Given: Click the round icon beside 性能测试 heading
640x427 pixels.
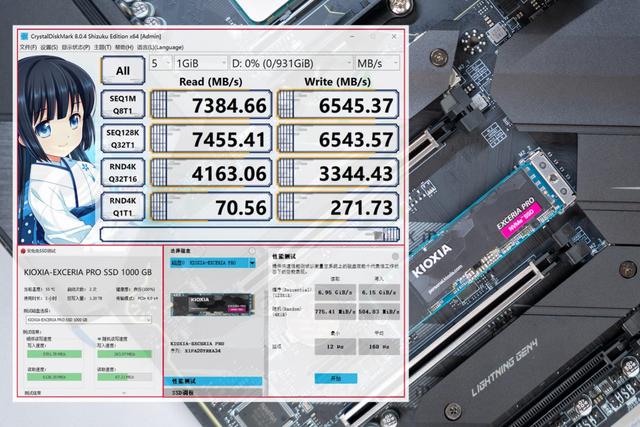Looking at the screenshot, I should (395, 256).
